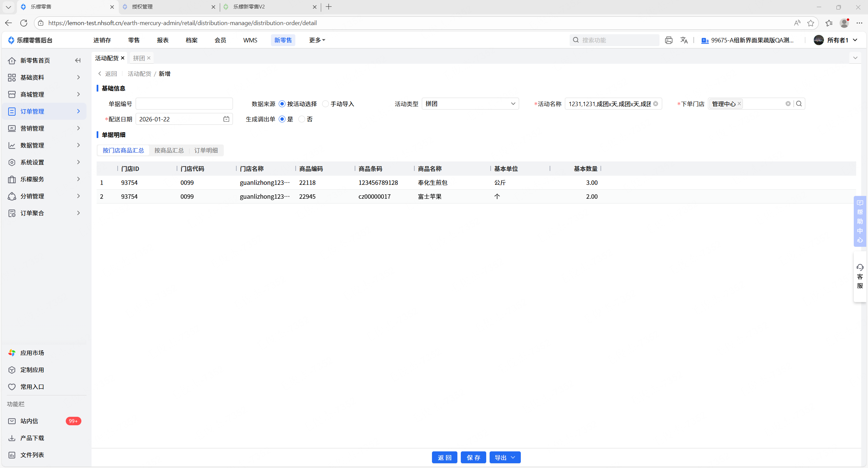
Task: Click the 单据编号 input field
Action: click(184, 104)
